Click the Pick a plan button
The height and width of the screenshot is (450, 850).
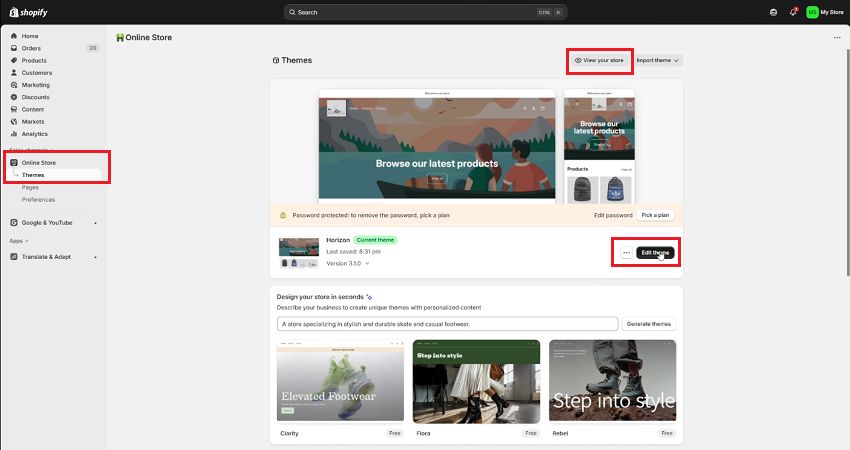[655, 215]
